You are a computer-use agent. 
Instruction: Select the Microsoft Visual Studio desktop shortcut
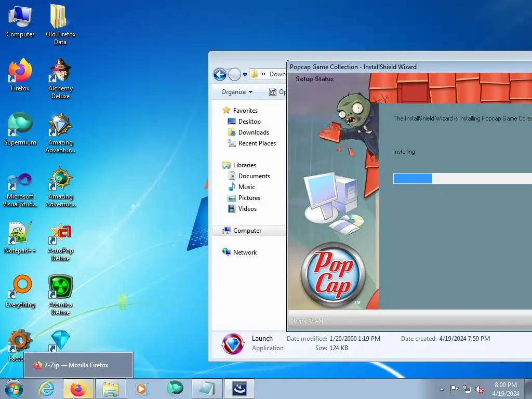20,189
